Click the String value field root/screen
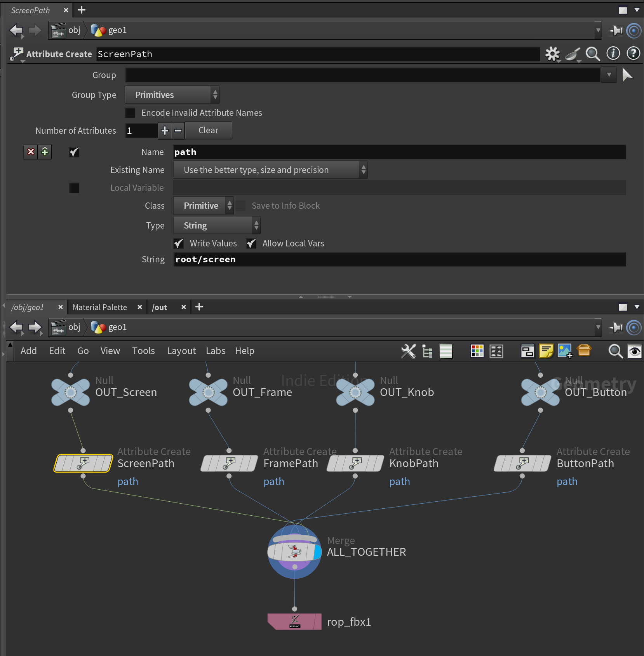Viewport: 644px width, 656px height. click(399, 260)
